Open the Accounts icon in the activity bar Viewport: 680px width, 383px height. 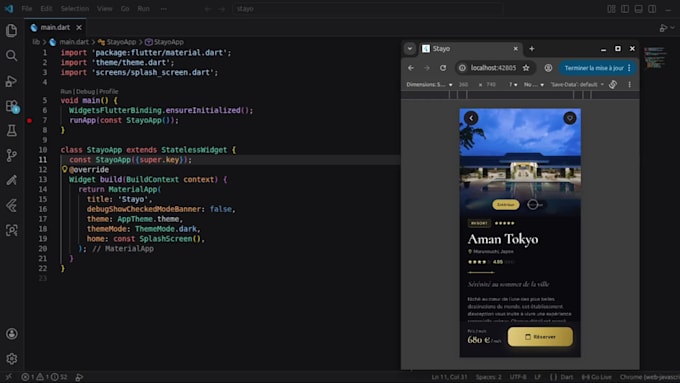click(12, 334)
